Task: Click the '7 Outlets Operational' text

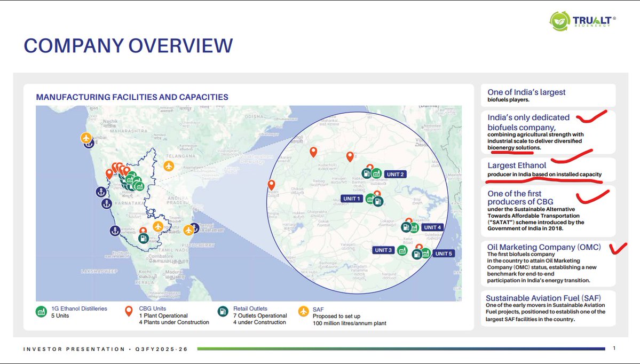Action: [x=260, y=315]
